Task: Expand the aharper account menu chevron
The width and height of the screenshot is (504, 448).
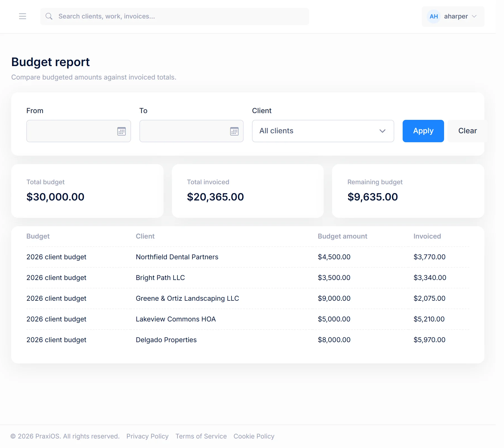Action: (474, 16)
